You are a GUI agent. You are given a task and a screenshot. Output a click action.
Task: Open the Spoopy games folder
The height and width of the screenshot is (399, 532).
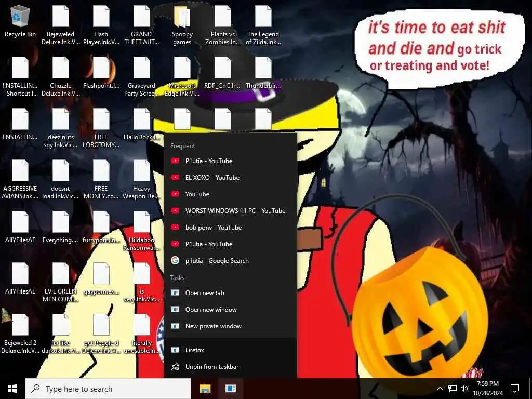[182, 25]
